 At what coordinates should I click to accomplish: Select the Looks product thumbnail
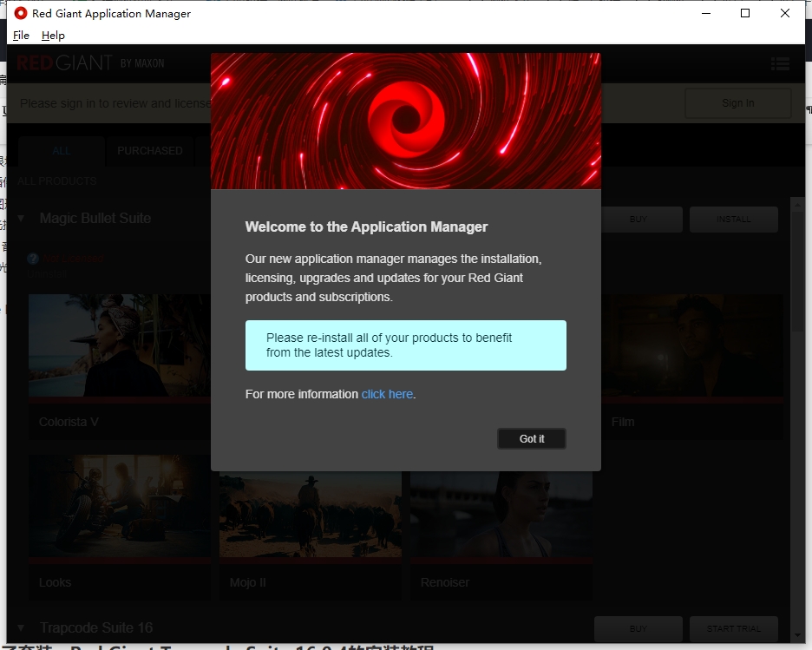click(120, 506)
